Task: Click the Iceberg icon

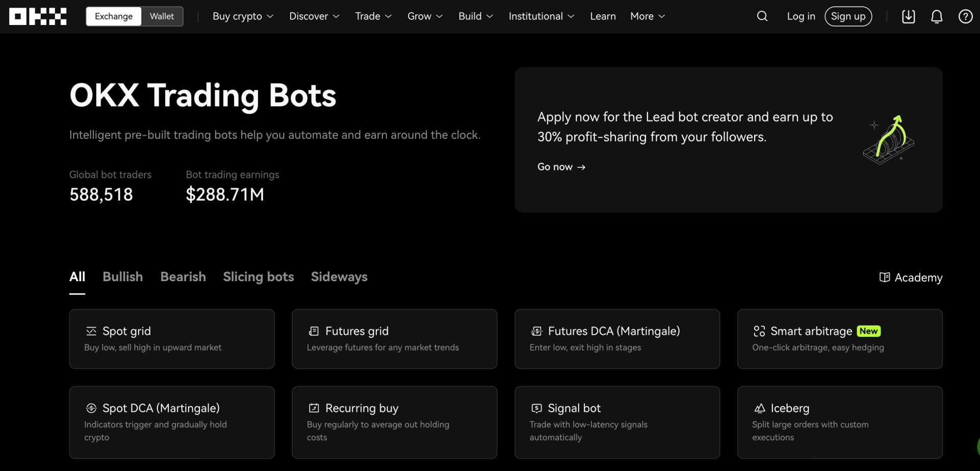Action: (x=759, y=408)
